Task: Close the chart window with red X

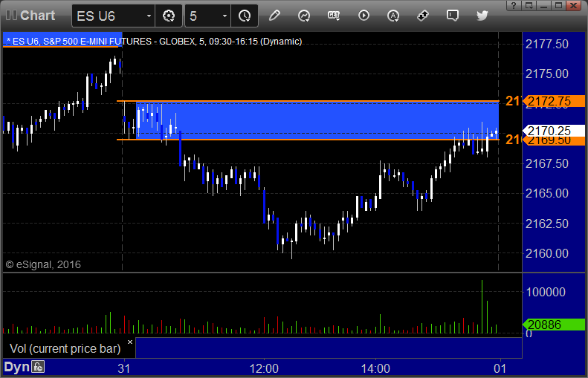Action: point(574,5)
